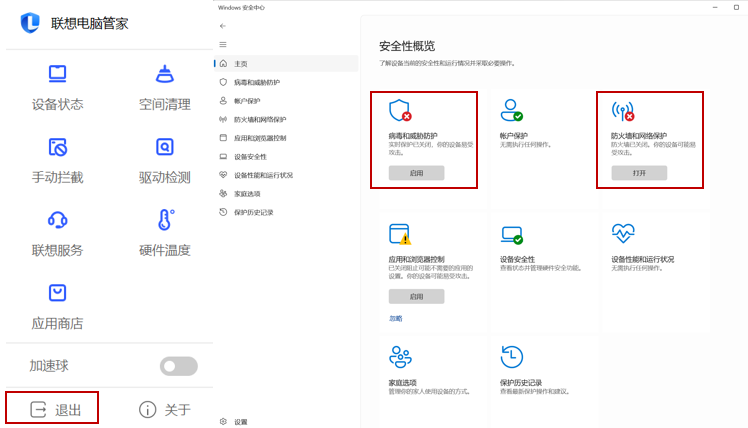Select 保护历史记录 in sidebar
This screenshot has width=748, height=428.
pyautogui.click(x=286, y=212)
